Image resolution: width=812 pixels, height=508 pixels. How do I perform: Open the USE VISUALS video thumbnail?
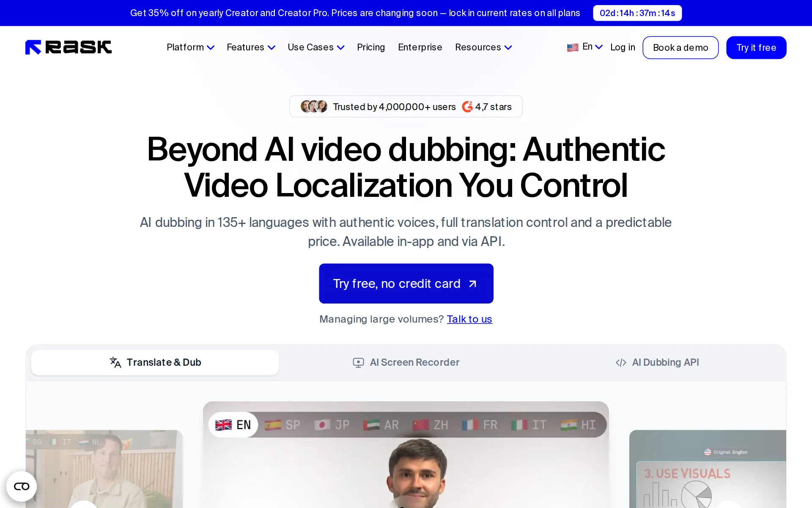(708, 469)
